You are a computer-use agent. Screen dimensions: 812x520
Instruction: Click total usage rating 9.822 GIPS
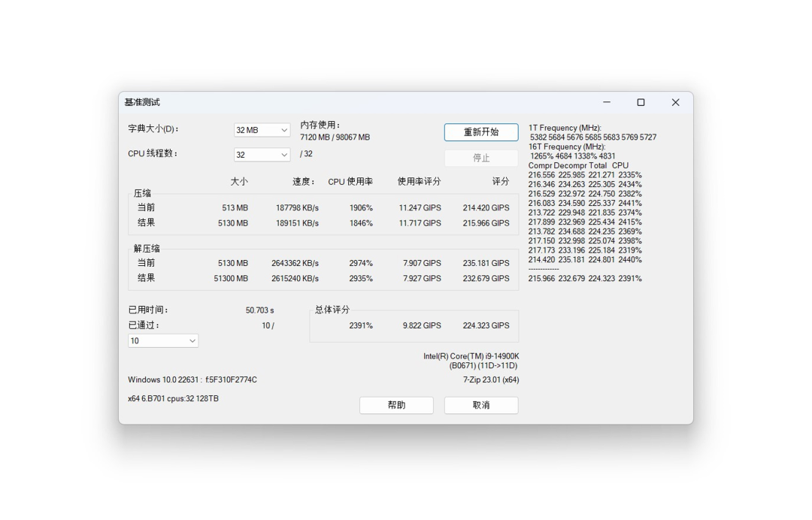point(422,325)
